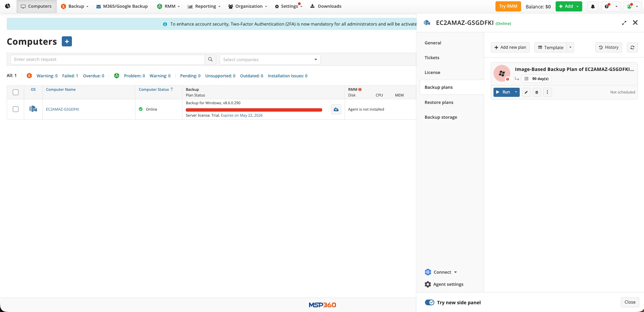Screen dimensions: 644x312
Task: Open the Backup menu in the top bar
Action: coord(75,6)
